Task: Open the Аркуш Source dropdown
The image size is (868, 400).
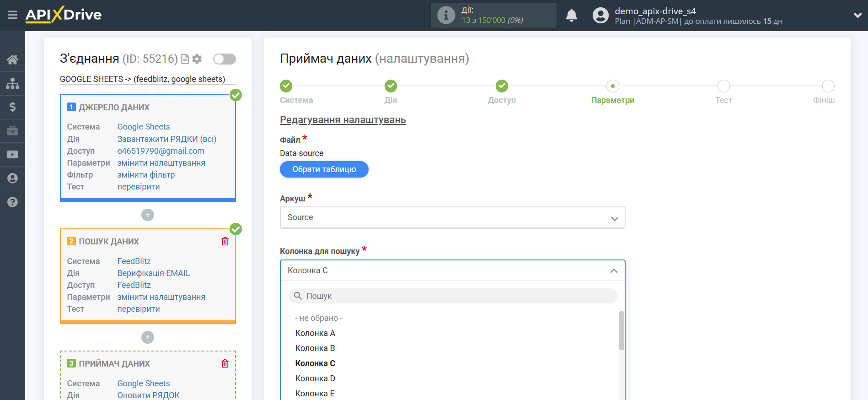Action: pyautogui.click(x=452, y=217)
